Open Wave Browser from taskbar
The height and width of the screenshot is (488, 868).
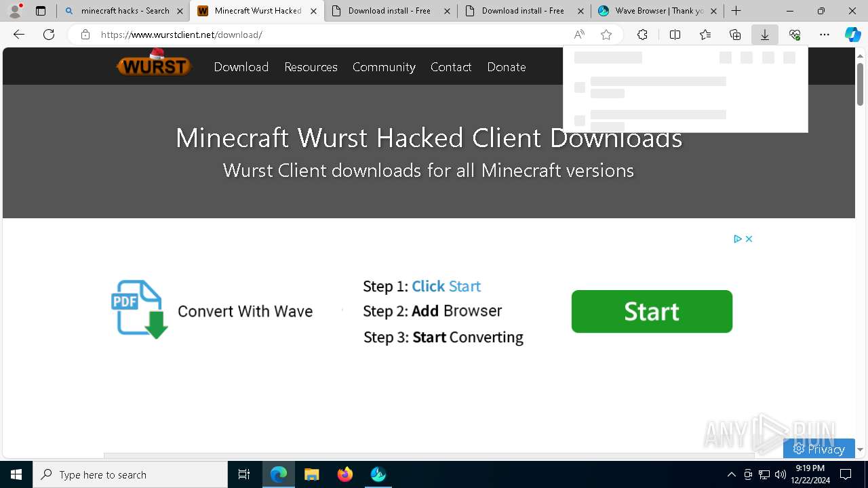[378, 474]
